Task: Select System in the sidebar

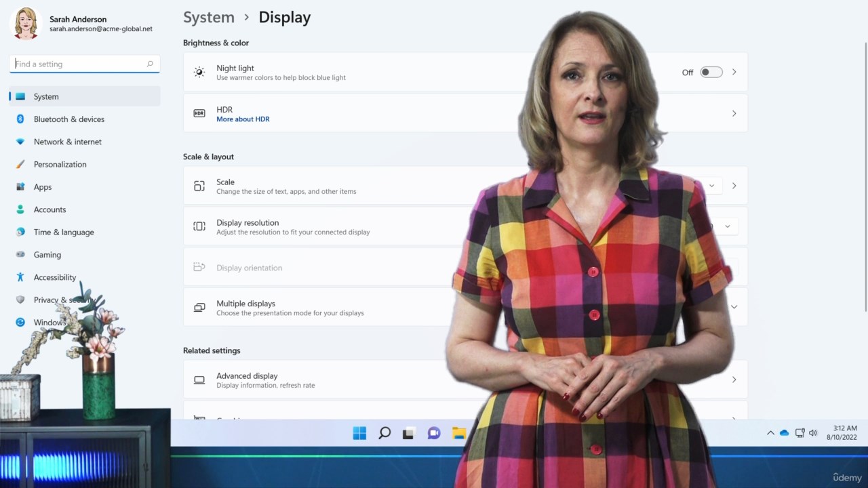Action: [x=85, y=96]
